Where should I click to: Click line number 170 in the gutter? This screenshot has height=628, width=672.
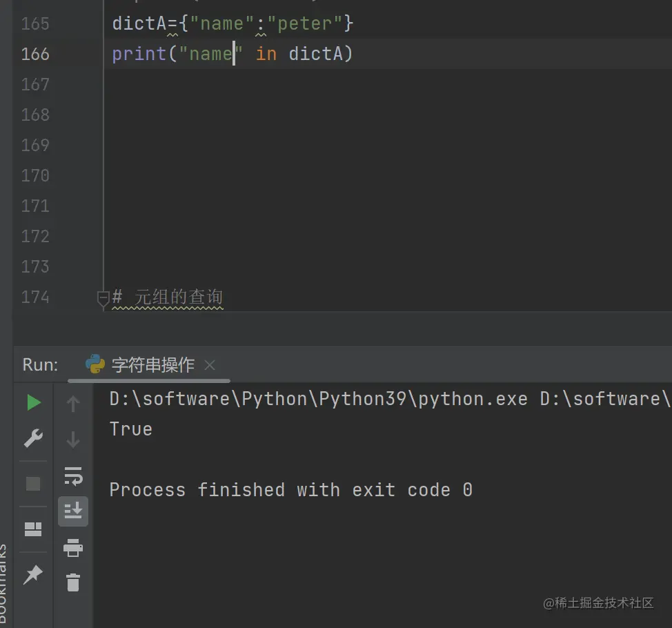[x=35, y=176]
